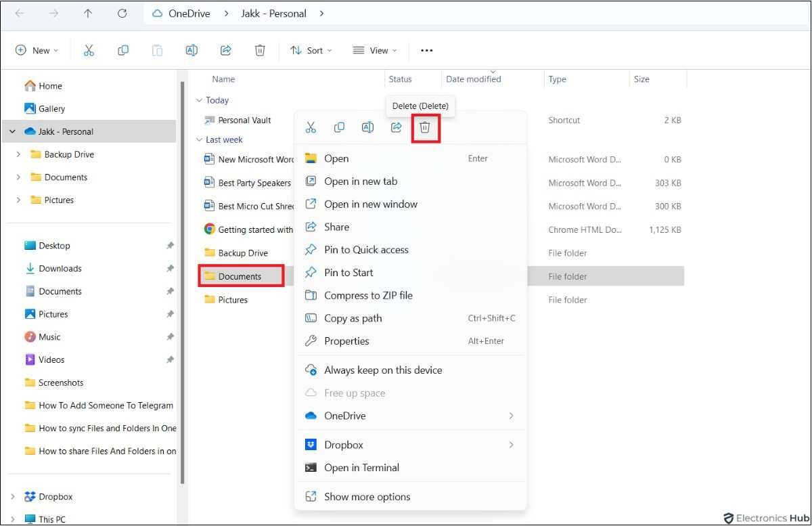This screenshot has width=812, height=526.
Task: Open the See more ellipsis in toolbar
Action: (x=426, y=50)
